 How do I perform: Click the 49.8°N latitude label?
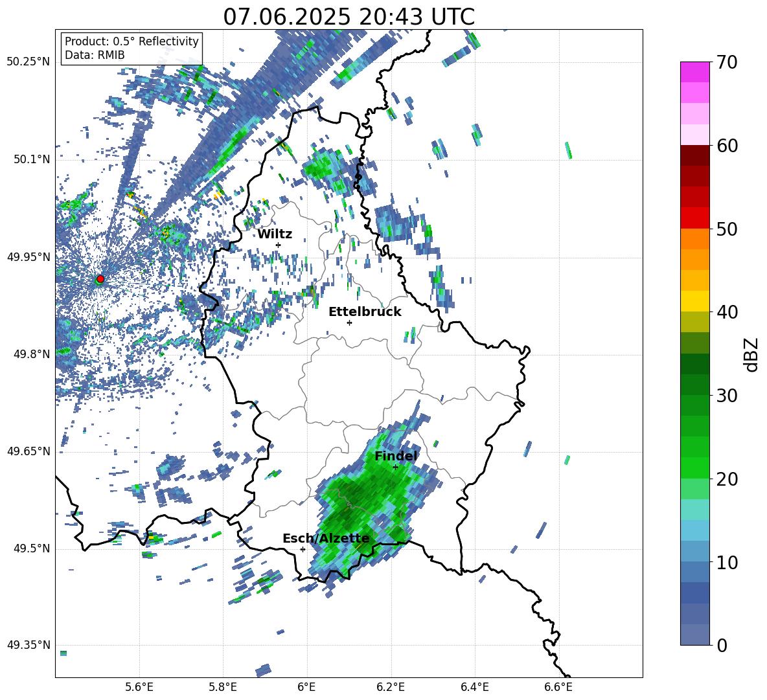(x=32, y=354)
